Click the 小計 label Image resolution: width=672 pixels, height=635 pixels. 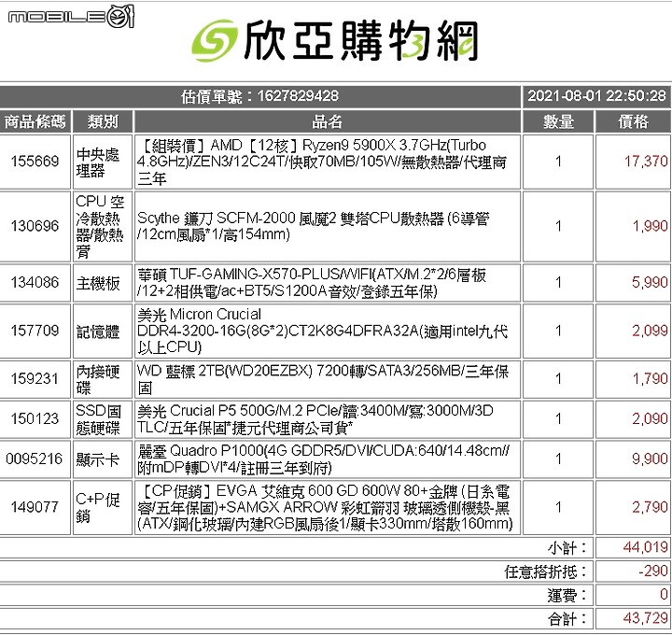point(567,548)
